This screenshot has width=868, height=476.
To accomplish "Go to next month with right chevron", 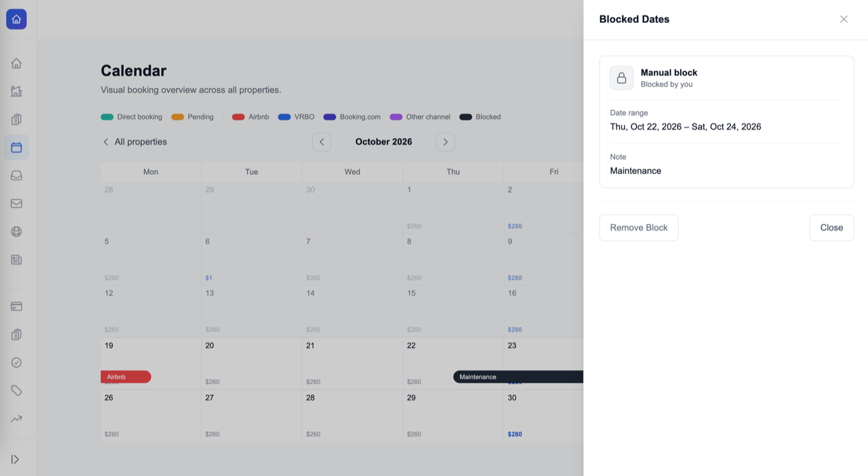I will coord(445,142).
